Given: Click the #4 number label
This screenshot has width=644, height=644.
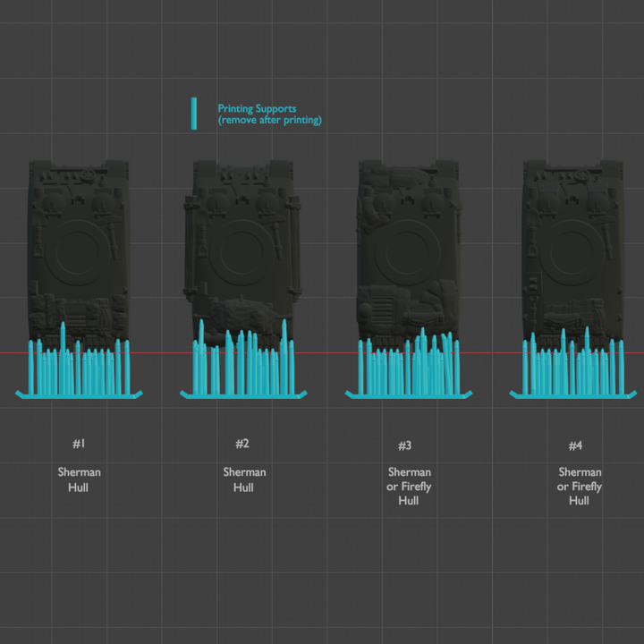Looking at the screenshot, I should (575, 445).
